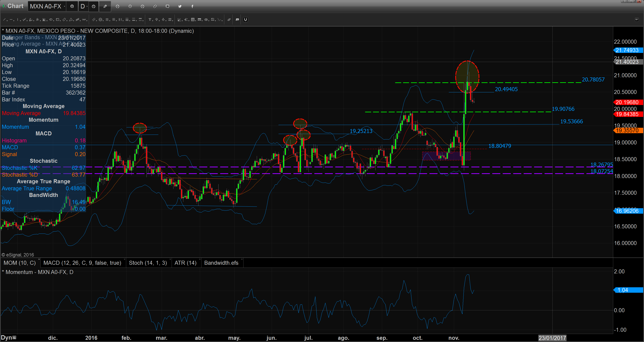
Task: Open chart settings gear icon
Action: point(72,6)
